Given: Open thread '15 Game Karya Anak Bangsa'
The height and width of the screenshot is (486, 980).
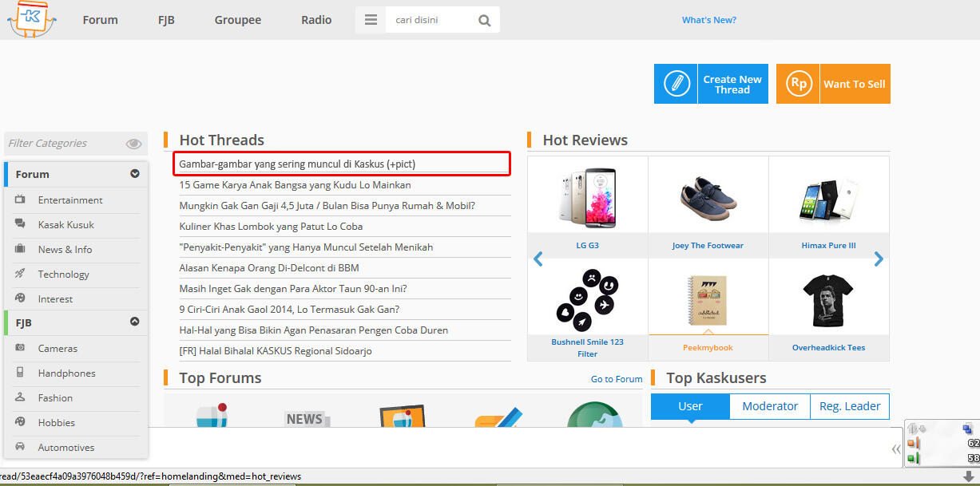Looking at the screenshot, I should [296, 184].
